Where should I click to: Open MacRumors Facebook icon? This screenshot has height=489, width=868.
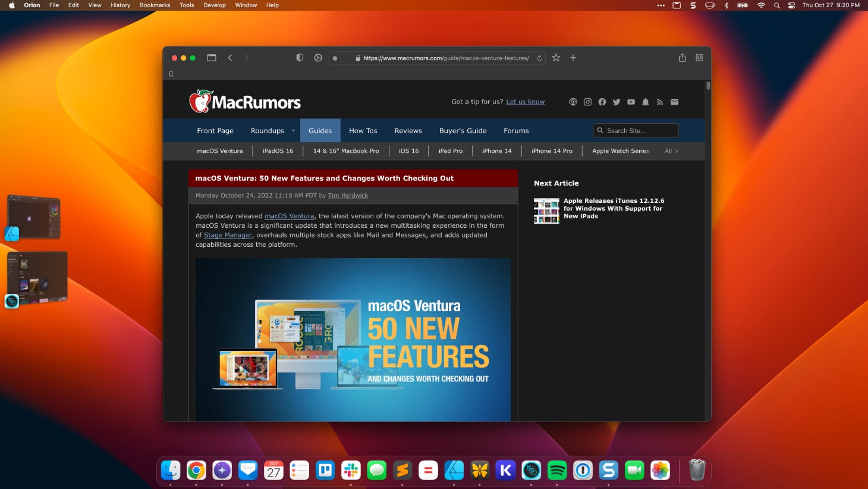coord(602,102)
